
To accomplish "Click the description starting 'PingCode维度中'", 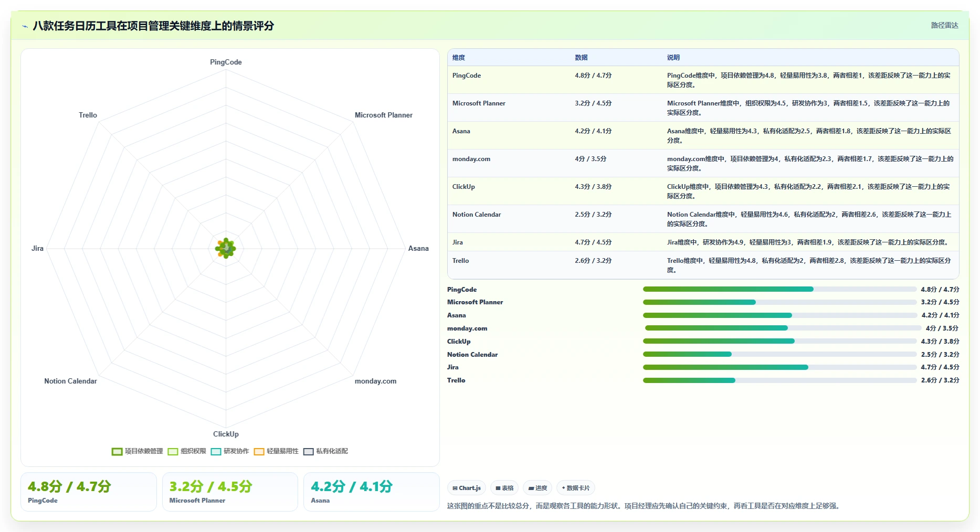I will pos(809,80).
